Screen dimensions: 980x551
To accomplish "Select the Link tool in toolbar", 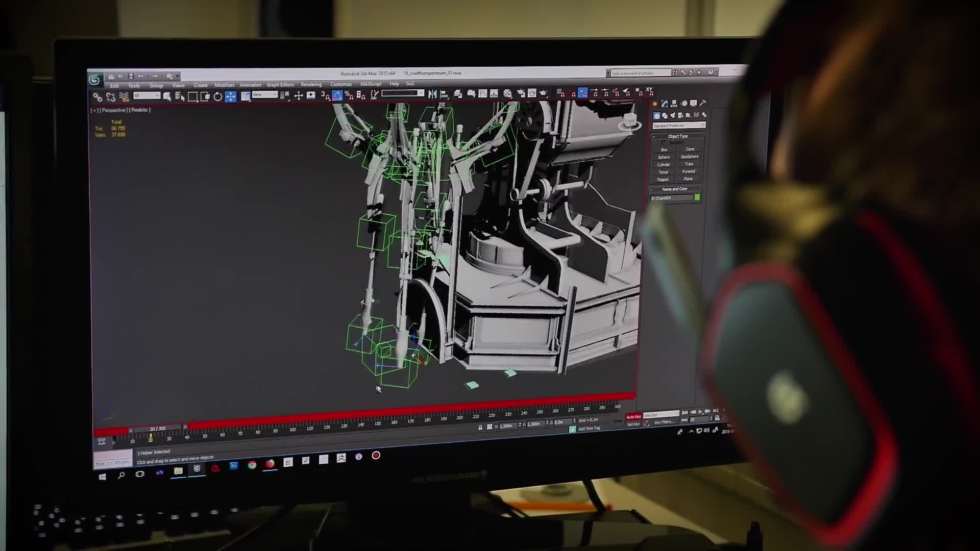I will [x=97, y=97].
